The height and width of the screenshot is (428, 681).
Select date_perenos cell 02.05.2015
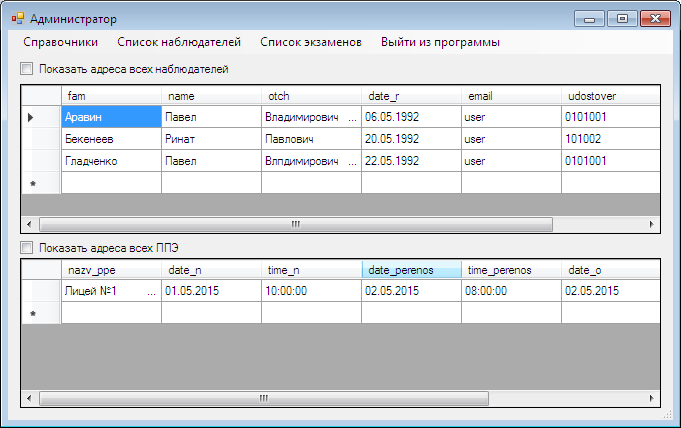[411, 291]
